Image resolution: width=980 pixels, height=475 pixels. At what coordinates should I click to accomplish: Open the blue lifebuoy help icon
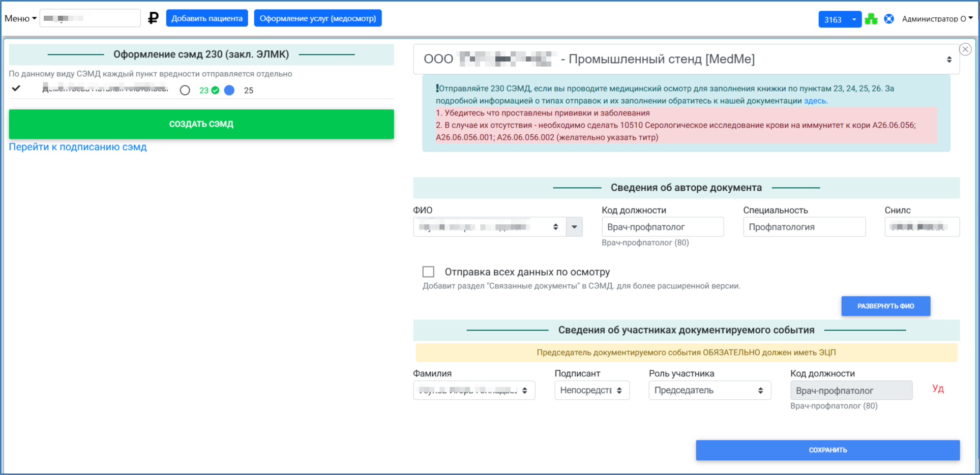pyautogui.click(x=889, y=19)
